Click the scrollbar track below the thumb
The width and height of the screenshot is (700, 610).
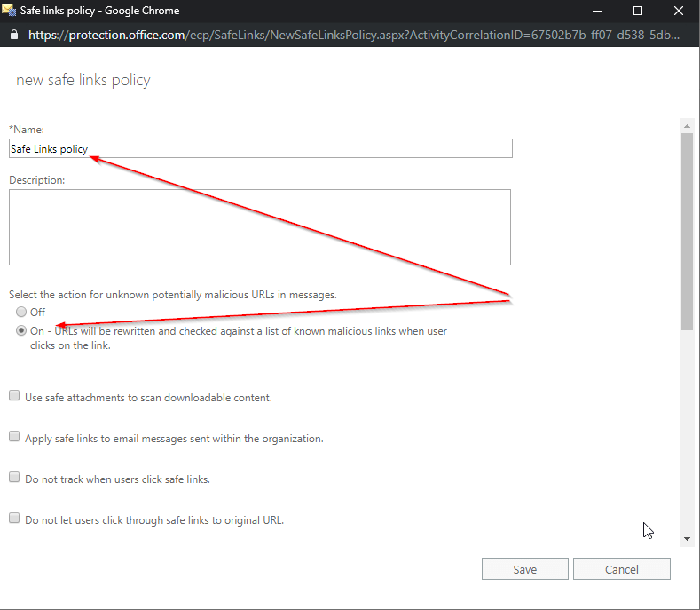coord(686,426)
